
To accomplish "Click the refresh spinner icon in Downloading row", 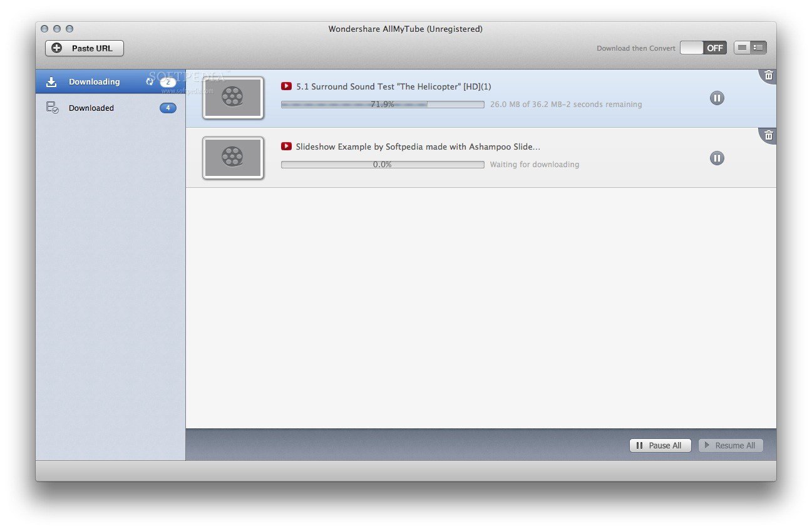I will click(x=150, y=81).
